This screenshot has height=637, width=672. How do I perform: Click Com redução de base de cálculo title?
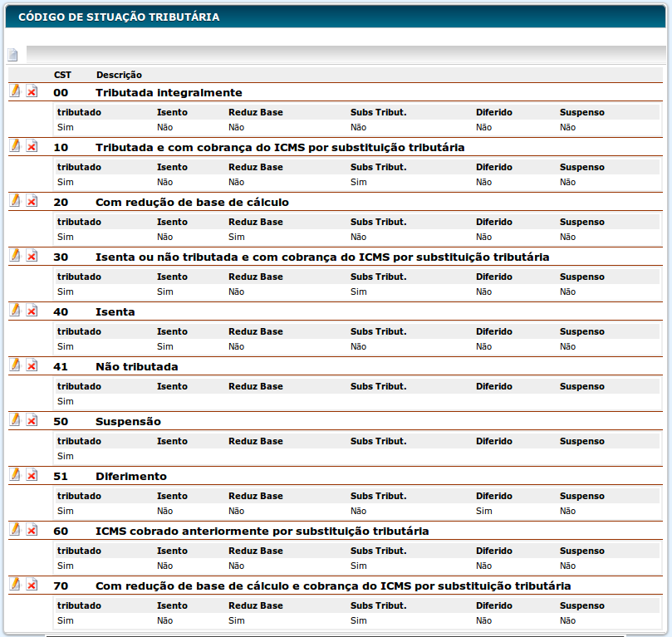click(192, 203)
